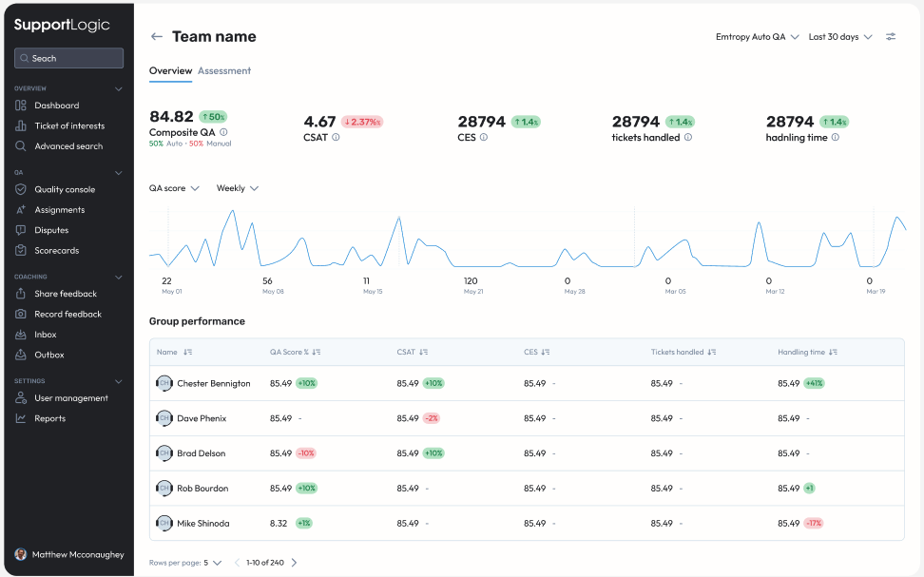Click the Scorecards clipboard icon

tap(21, 251)
